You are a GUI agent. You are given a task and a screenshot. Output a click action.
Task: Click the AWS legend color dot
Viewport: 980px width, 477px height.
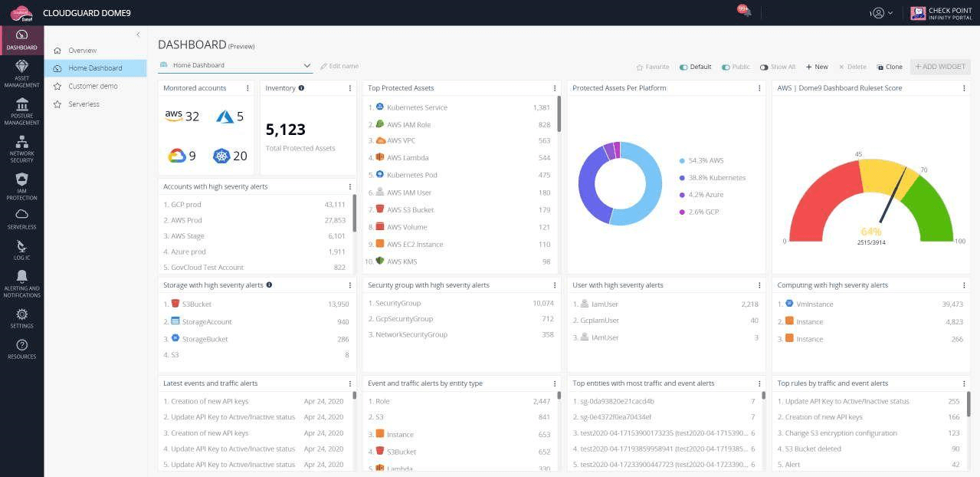(682, 161)
